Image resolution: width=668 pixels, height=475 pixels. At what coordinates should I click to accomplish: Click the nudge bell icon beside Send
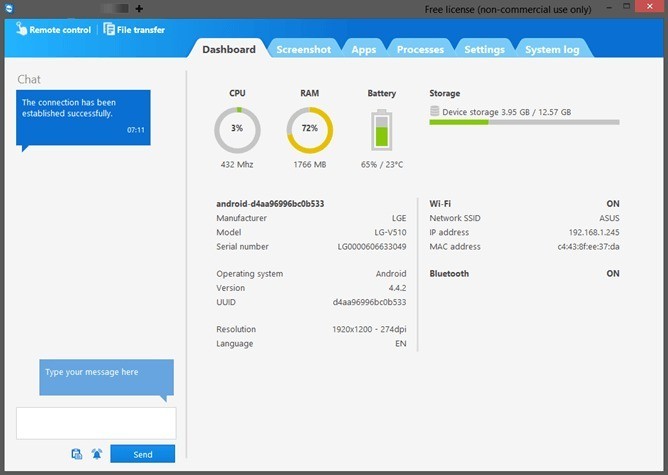(97, 454)
